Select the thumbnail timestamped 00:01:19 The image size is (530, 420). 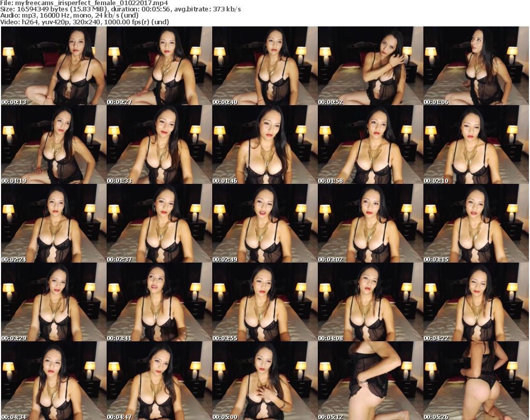click(53, 144)
